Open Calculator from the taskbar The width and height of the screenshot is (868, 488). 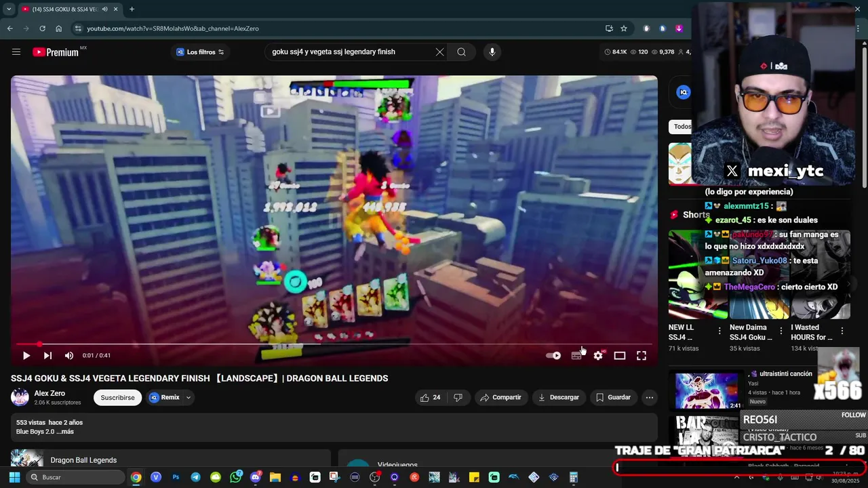574,477
